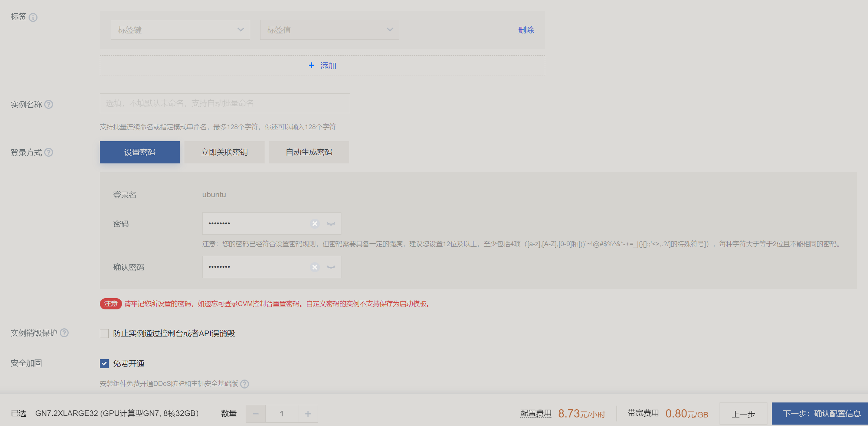Open the 标签值 dropdown
Viewport: 868px width, 426px height.
point(330,30)
